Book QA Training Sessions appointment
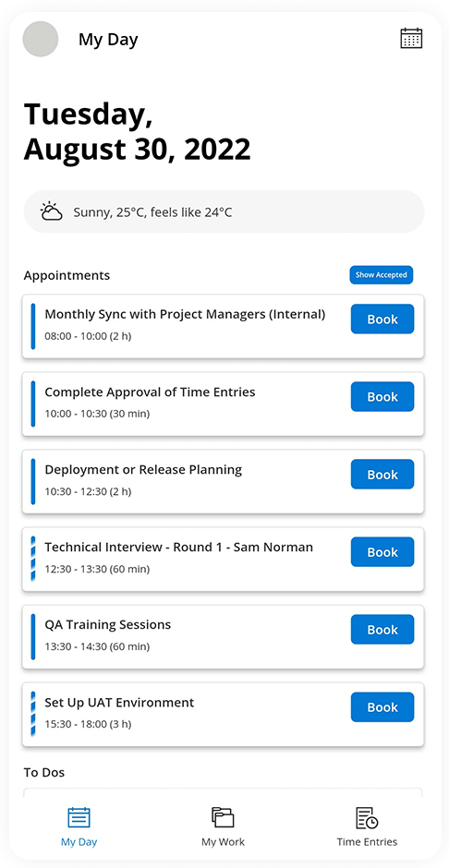Viewport: 449px width, 868px height. point(382,630)
